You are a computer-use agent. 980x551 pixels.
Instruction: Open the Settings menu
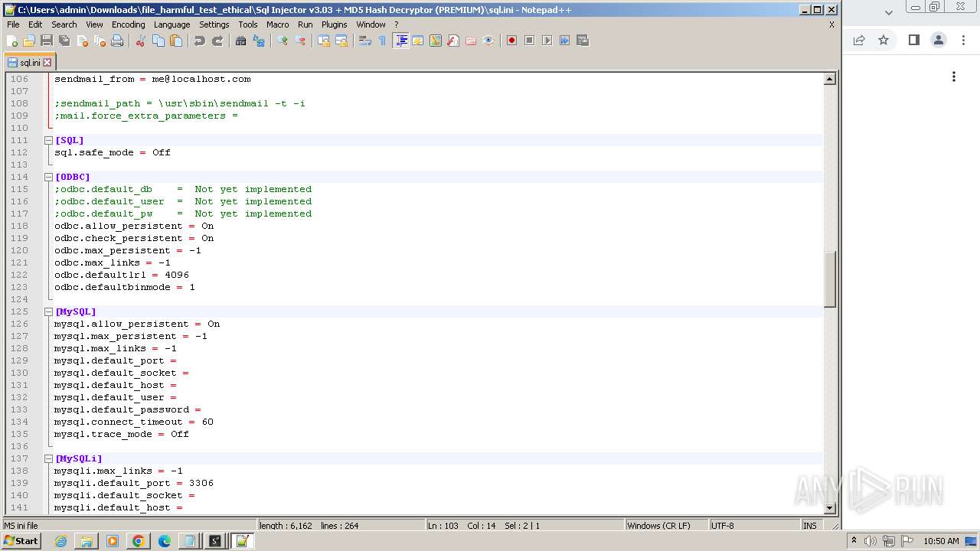pyautogui.click(x=214, y=24)
